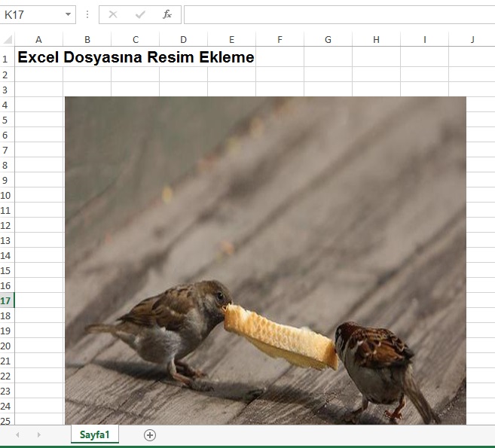Click into the formula bar input
Viewport: 495px width, 448px height.
coord(339,14)
